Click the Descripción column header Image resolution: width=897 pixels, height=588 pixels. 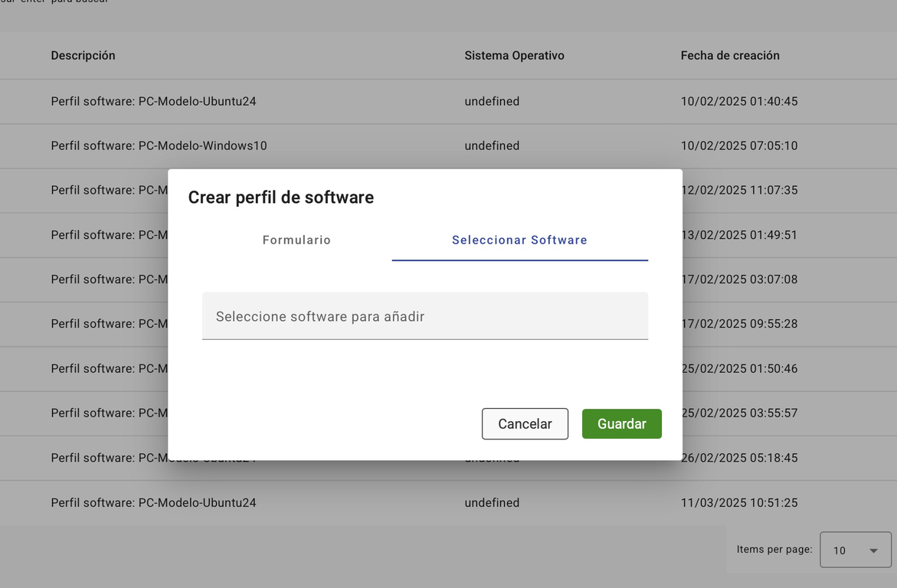pos(83,56)
